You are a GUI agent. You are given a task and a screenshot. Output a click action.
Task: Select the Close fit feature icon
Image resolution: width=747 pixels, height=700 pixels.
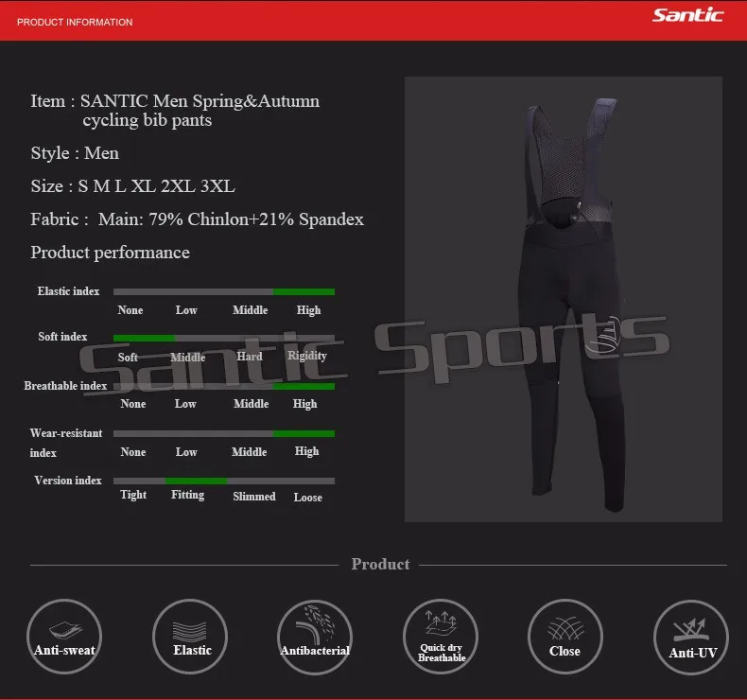point(565,636)
